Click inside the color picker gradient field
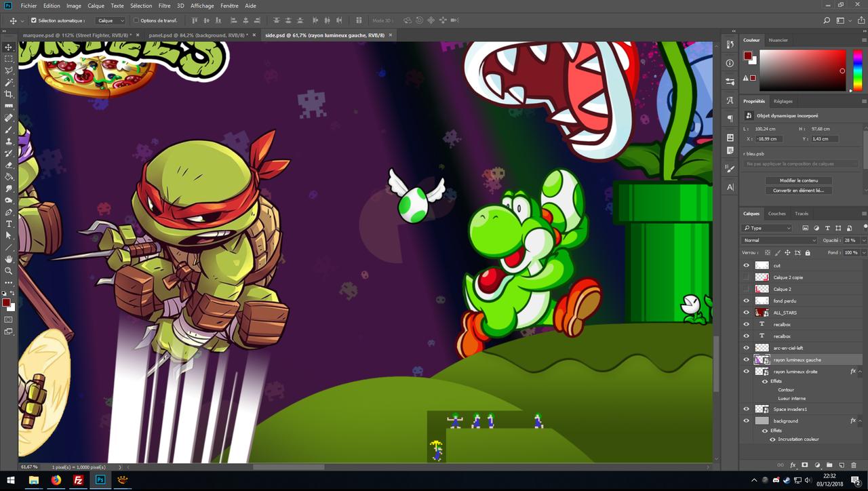Viewport: 868px width, 491px height. [803, 71]
